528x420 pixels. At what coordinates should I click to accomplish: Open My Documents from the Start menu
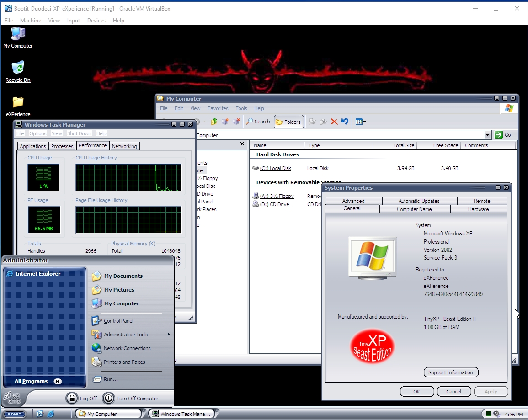click(x=117, y=276)
